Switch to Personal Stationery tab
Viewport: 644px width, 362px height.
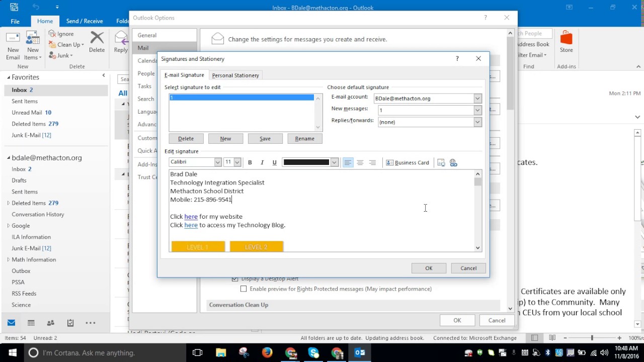pos(235,75)
